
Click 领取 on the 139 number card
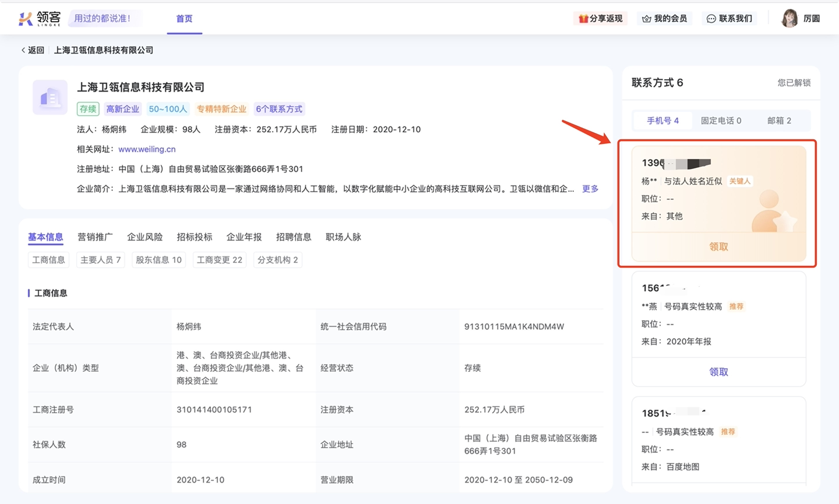pos(718,247)
